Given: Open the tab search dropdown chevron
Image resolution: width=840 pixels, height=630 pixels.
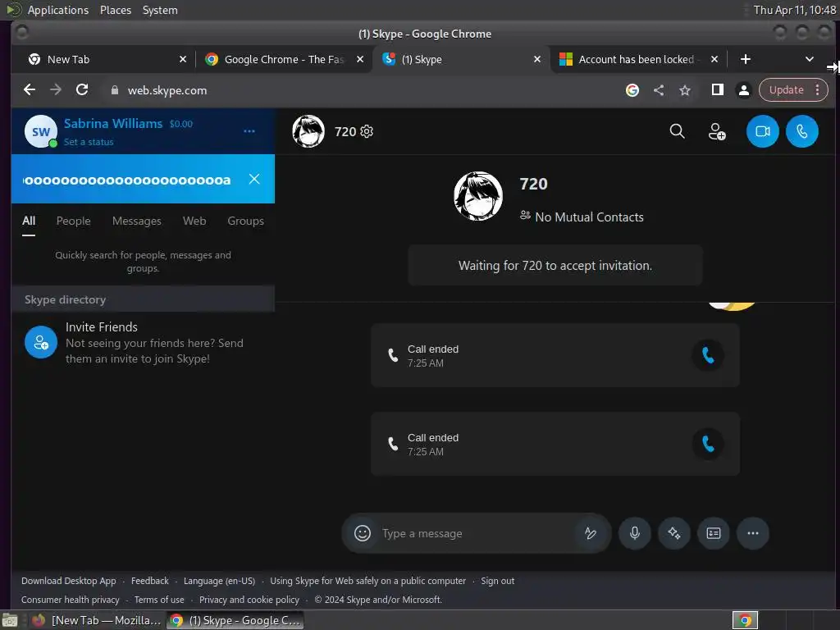Looking at the screenshot, I should click(x=810, y=59).
